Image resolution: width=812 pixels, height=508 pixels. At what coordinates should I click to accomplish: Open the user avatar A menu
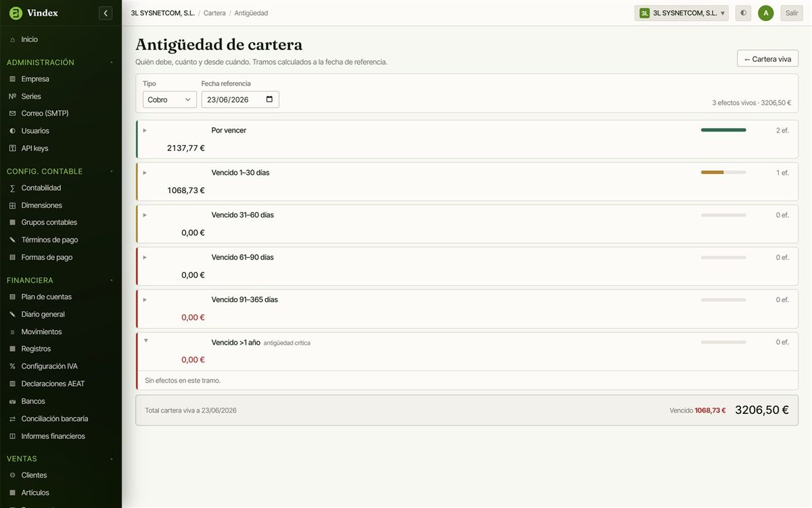tap(765, 13)
